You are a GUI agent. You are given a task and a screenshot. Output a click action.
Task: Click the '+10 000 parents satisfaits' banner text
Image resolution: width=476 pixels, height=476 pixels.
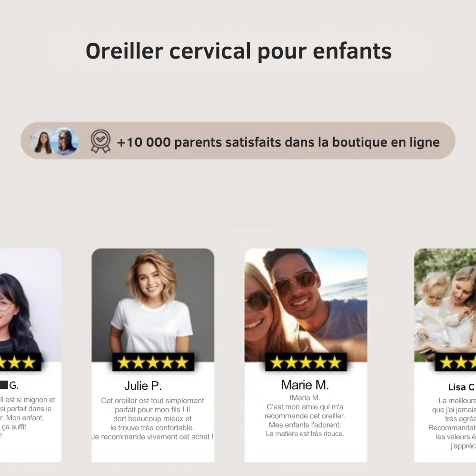(x=278, y=142)
